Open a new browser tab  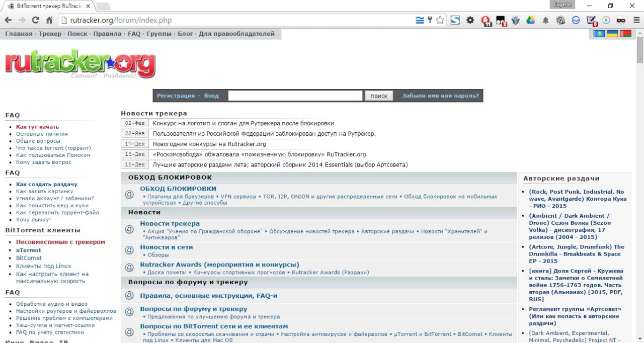click(x=102, y=6)
